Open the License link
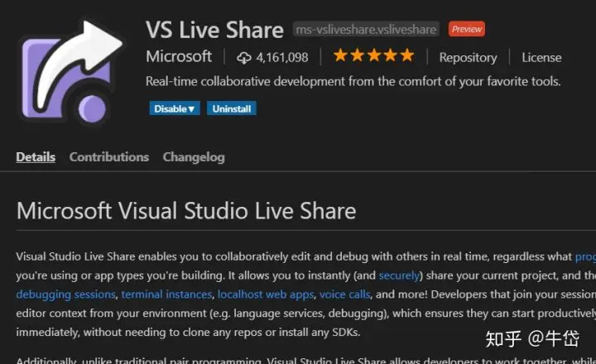This screenshot has height=364, width=596. coord(541,57)
